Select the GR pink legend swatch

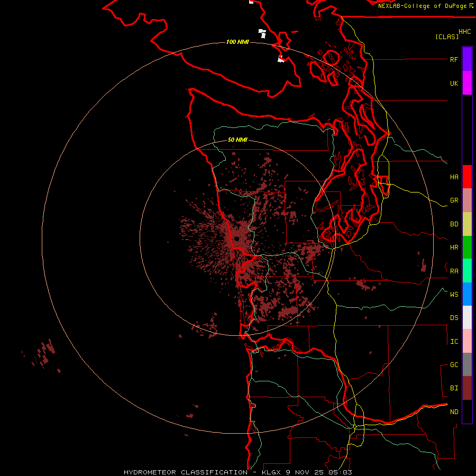pos(467,200)
